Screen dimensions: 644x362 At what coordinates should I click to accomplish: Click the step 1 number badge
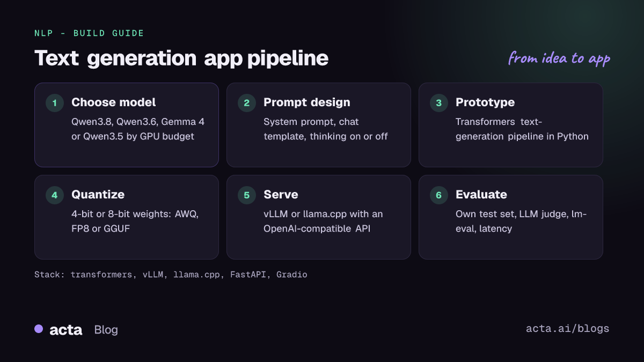click(54, 103)
